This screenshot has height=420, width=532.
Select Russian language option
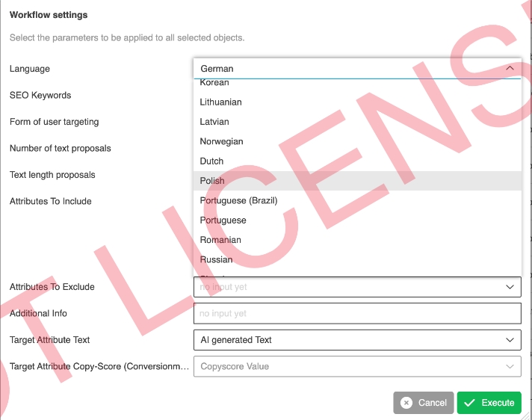pyautogui.click(x=216, y=259)
